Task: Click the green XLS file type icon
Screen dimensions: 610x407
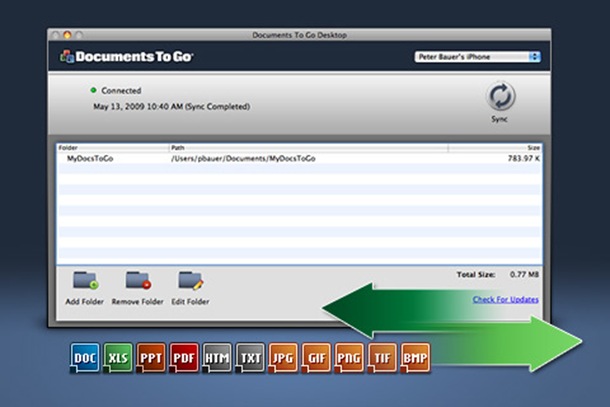Action: 118,358
